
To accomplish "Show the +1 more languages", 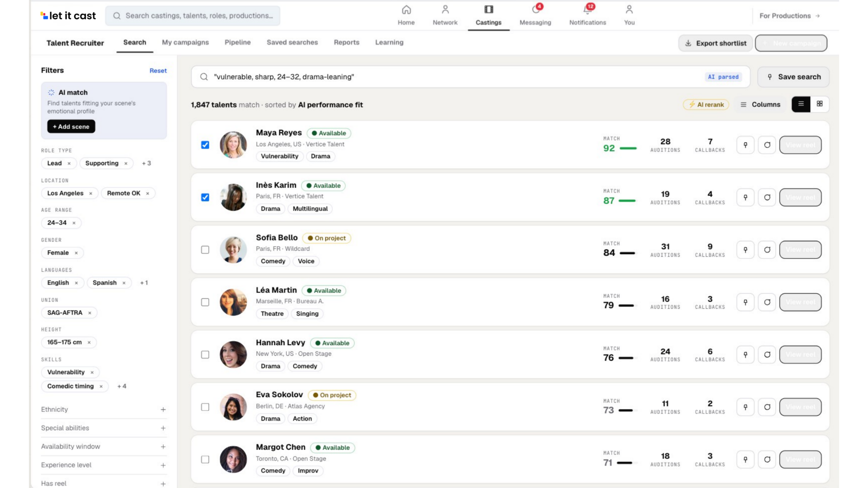I will (x=144, y=283).
